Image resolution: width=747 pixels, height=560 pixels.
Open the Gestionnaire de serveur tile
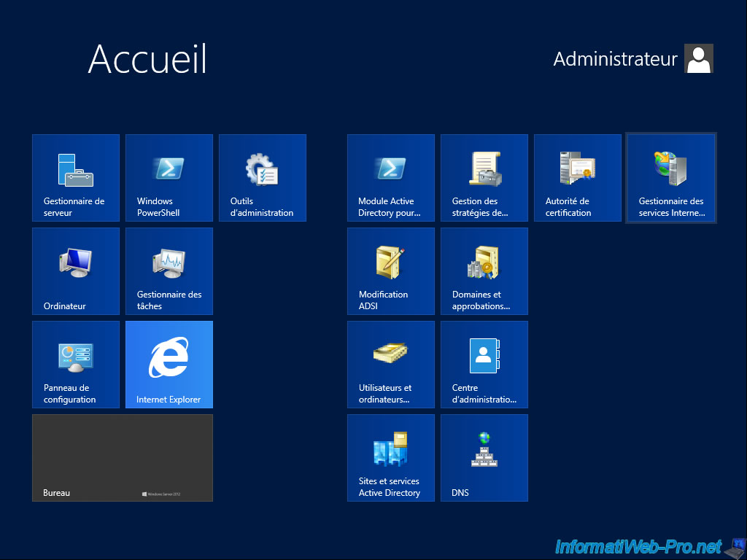[76, 178]
